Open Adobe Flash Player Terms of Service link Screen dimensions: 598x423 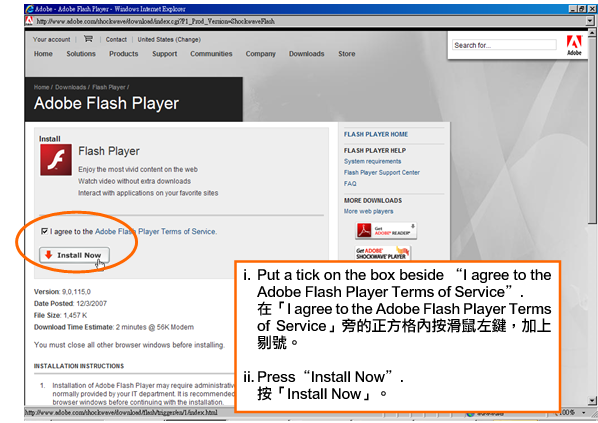[x=156, y=232]
